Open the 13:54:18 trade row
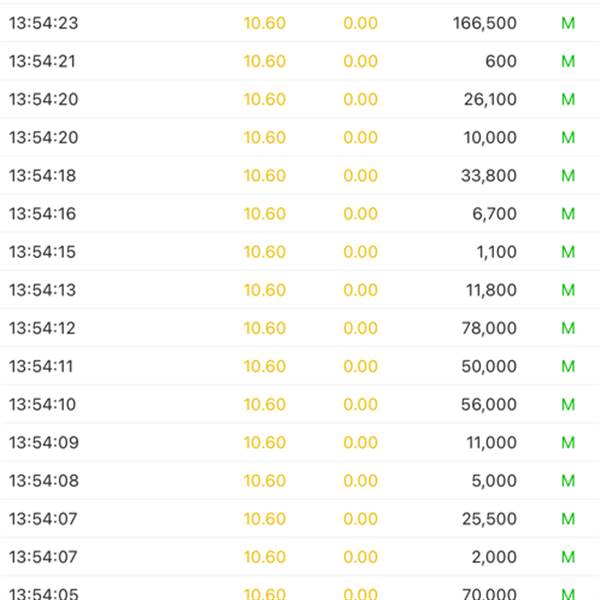This screenshot has width=600, height=600. tap(300, 176)
